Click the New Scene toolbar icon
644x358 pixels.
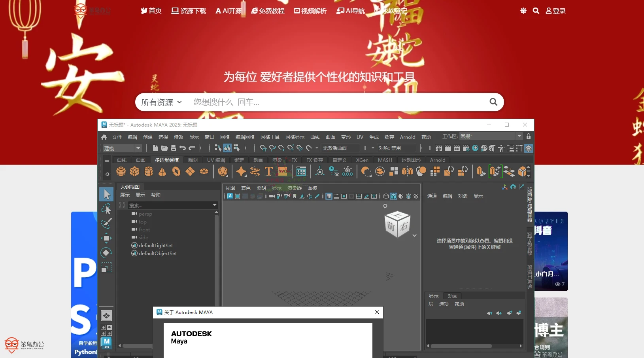pyautogui.click(x=155, y=148)
